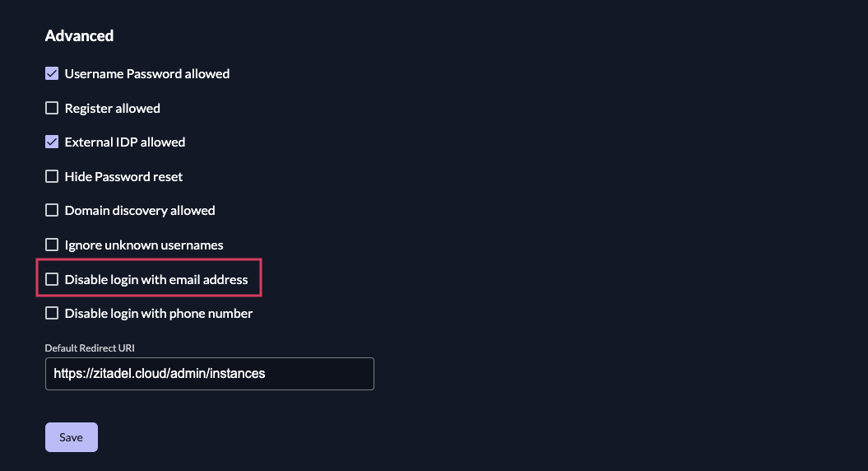868x471 pixels.
Task: Click the "Hide Password reset" label text
Action: click(124, 176)
